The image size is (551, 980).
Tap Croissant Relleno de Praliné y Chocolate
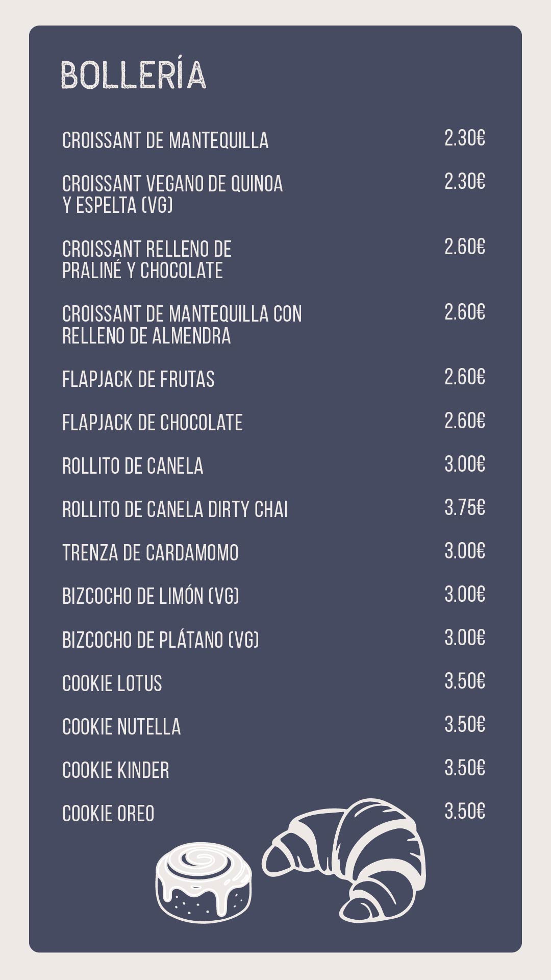pyautogui.click(x=147, y=260)
